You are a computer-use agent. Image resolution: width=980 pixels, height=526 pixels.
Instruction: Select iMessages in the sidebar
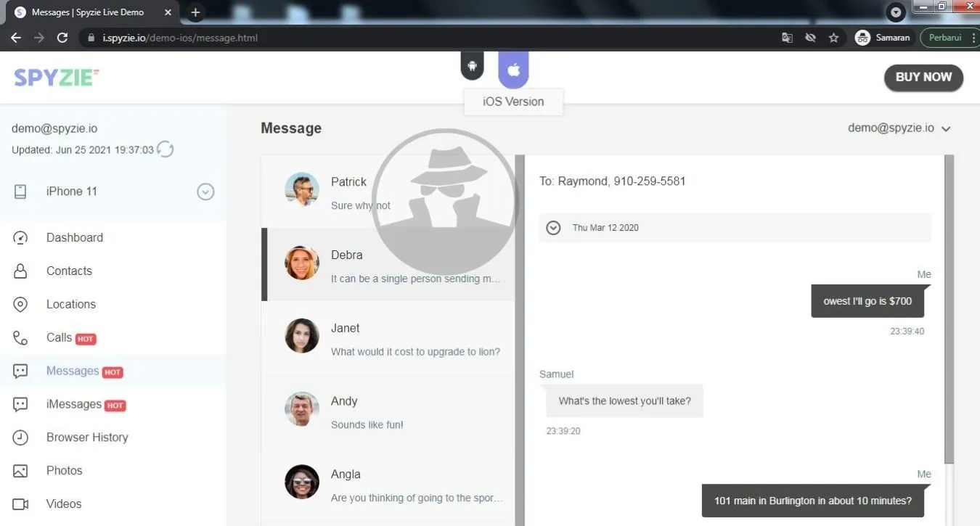click(x=74, y=405)
